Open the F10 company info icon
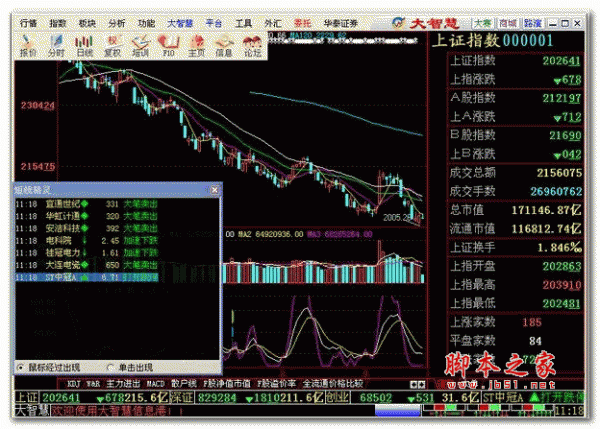Image resolution: width=600 pixels, height=429 pixels. (x=168, y=46)
